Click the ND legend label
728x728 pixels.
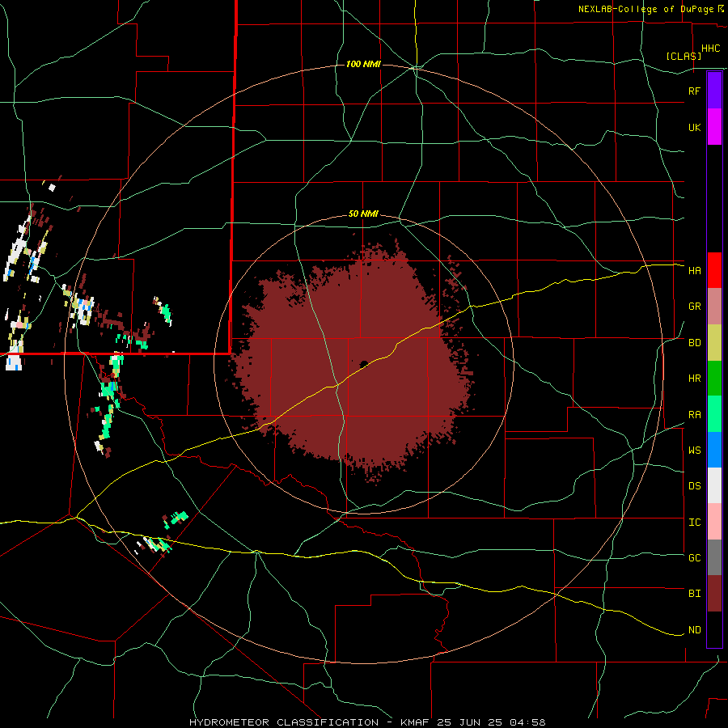point(694,630)
